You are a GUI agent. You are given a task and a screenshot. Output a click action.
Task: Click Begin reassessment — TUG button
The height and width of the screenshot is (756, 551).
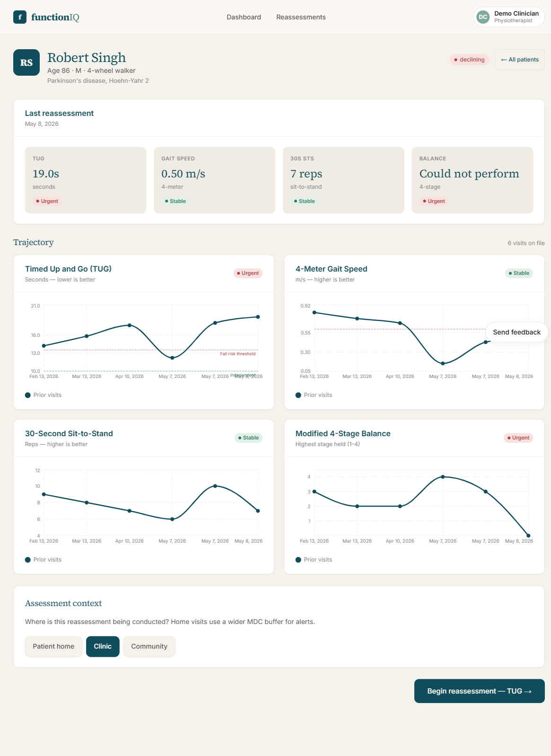pos(480,691)
